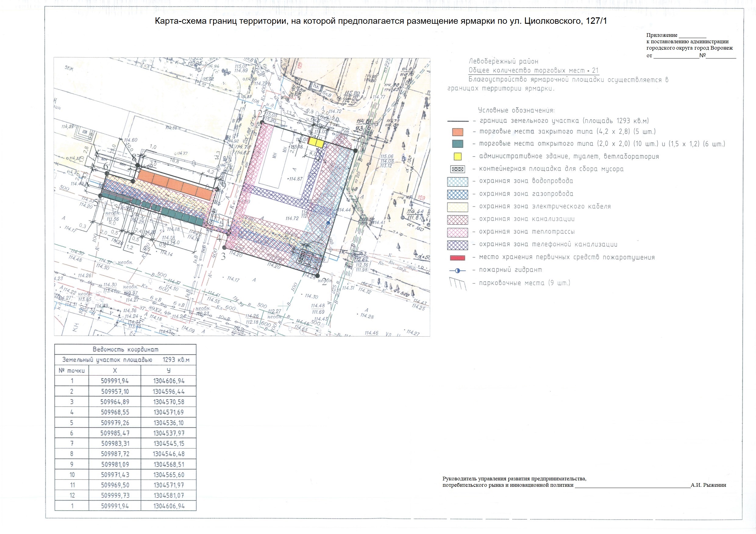The height and width of the screenshot is (534, 756).
Task: Click the 'Общее количество торговых мест - 21' text
Action: coord(533,70)
